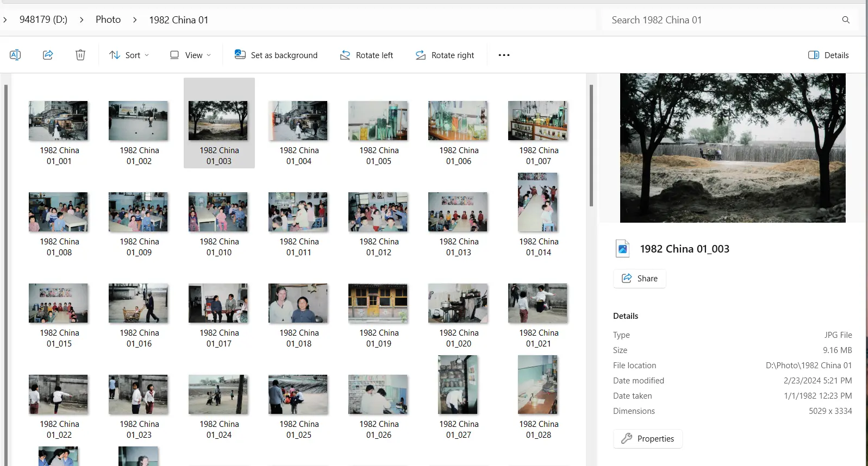Set selected photo as background
Screen dimensions: 868x466
point(276,55)
